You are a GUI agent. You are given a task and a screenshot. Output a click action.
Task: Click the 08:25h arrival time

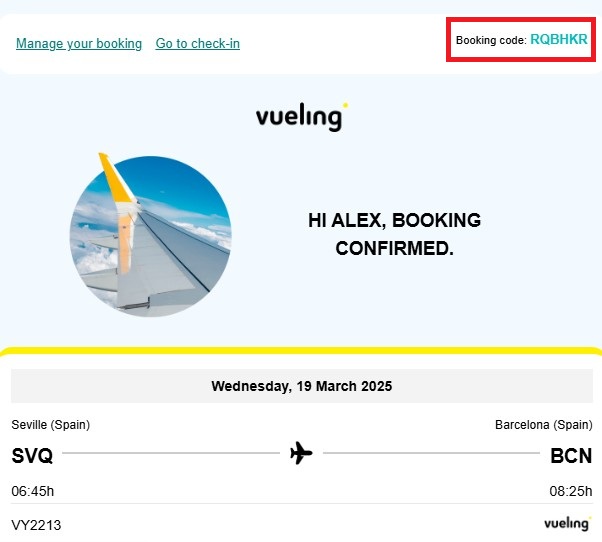click(x=571, y=490)
